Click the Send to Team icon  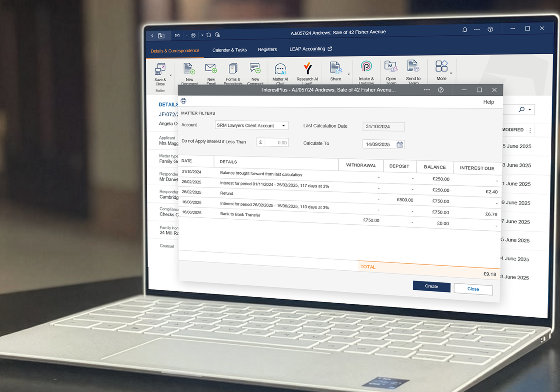point(413,66)
